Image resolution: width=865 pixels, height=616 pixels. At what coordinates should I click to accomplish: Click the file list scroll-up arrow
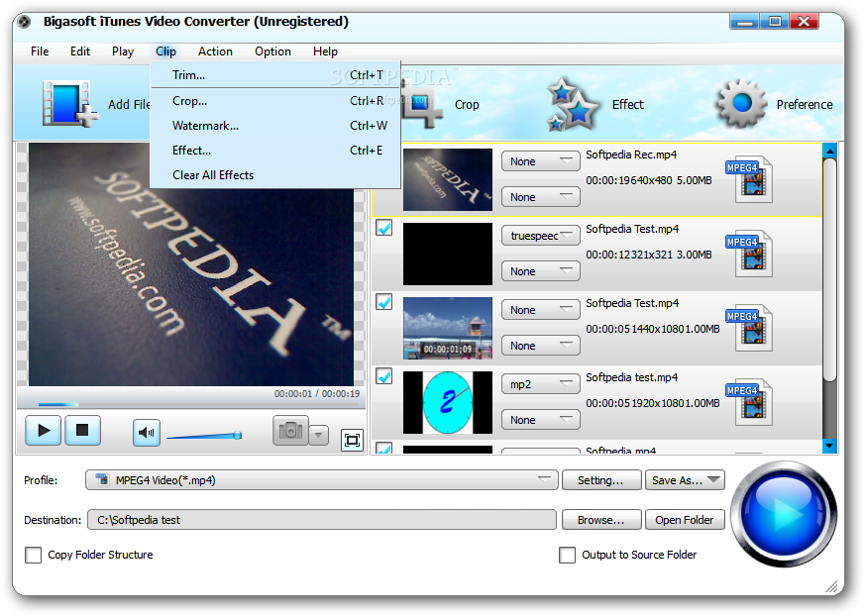coord(829,151)
